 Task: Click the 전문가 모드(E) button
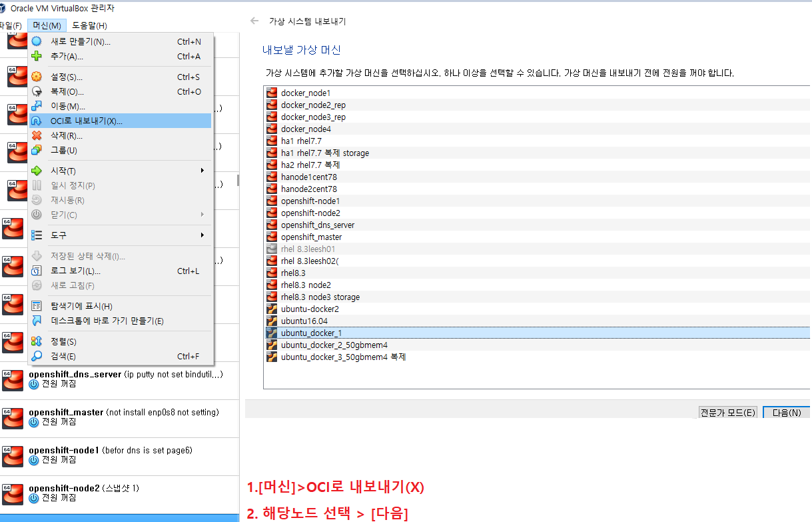727,413
